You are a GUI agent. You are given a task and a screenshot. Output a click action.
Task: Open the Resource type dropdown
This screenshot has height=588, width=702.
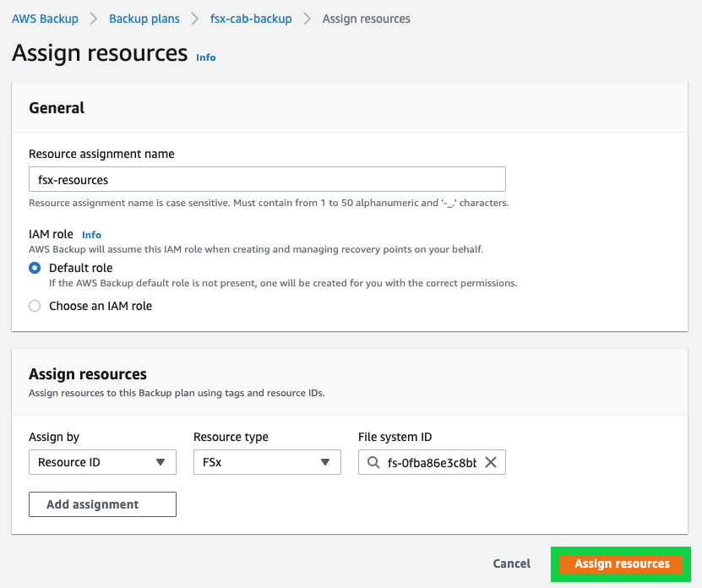coord(267,462)
